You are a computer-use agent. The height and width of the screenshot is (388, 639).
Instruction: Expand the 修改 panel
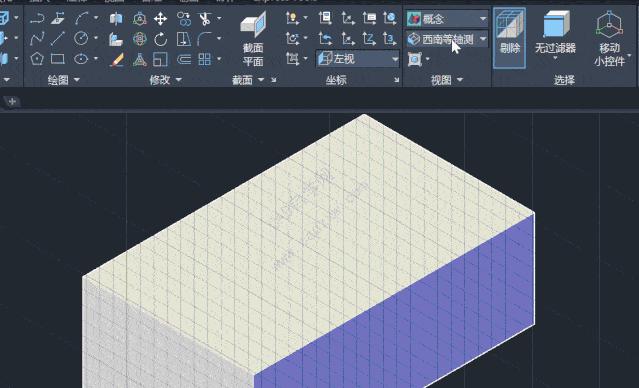[165, 80]
